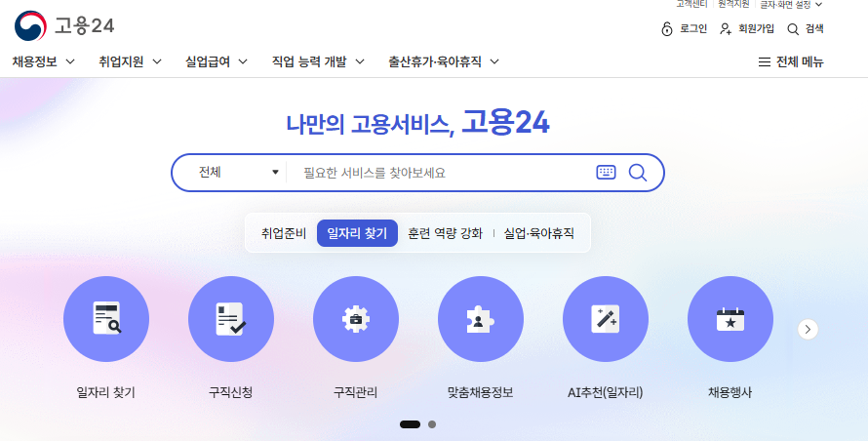Open the 채용행사 calendar star icon

[x=730, y=319]
